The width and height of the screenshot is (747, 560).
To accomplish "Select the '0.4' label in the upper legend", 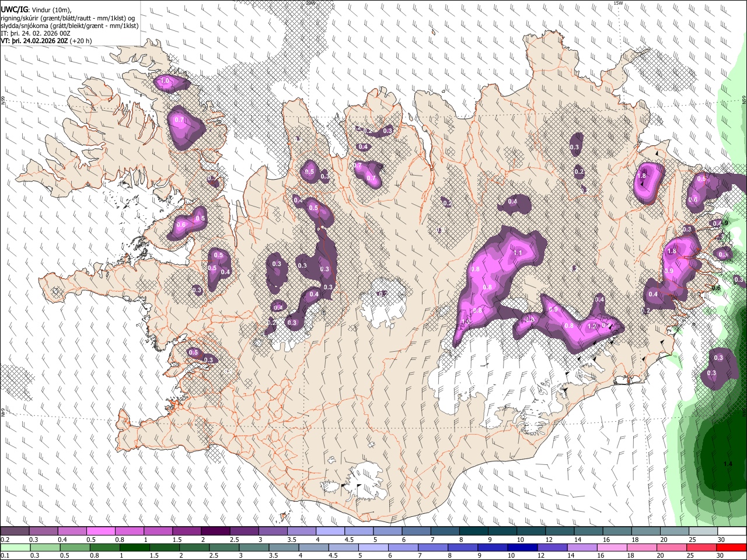I will 62,540.
